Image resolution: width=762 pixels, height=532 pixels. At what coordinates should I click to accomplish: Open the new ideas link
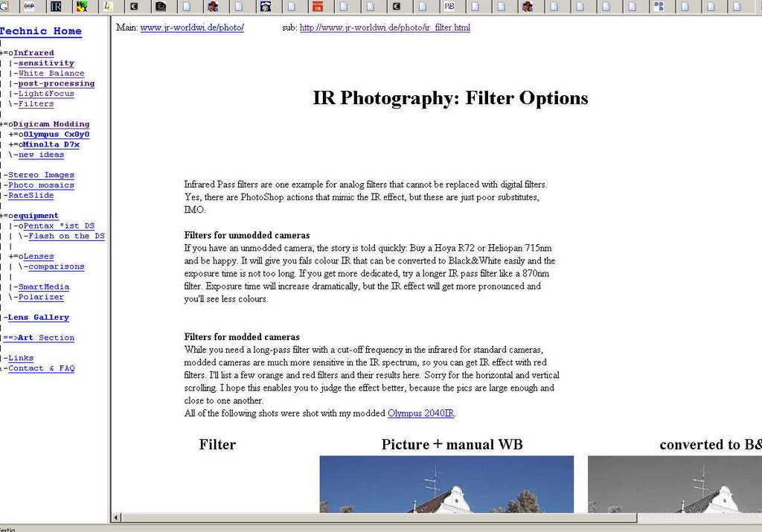coord(41,155)
